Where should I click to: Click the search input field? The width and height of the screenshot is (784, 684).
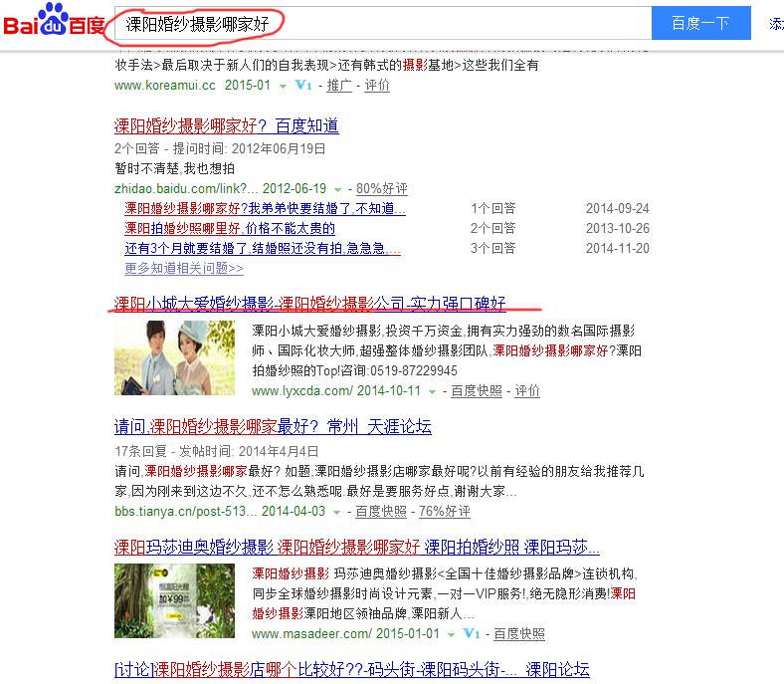(383, 23)
